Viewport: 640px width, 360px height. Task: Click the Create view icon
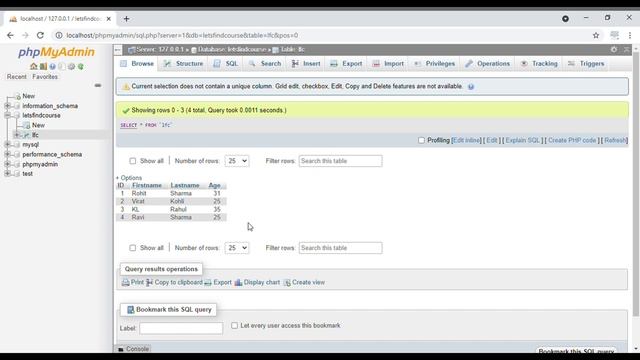[287, 282]
